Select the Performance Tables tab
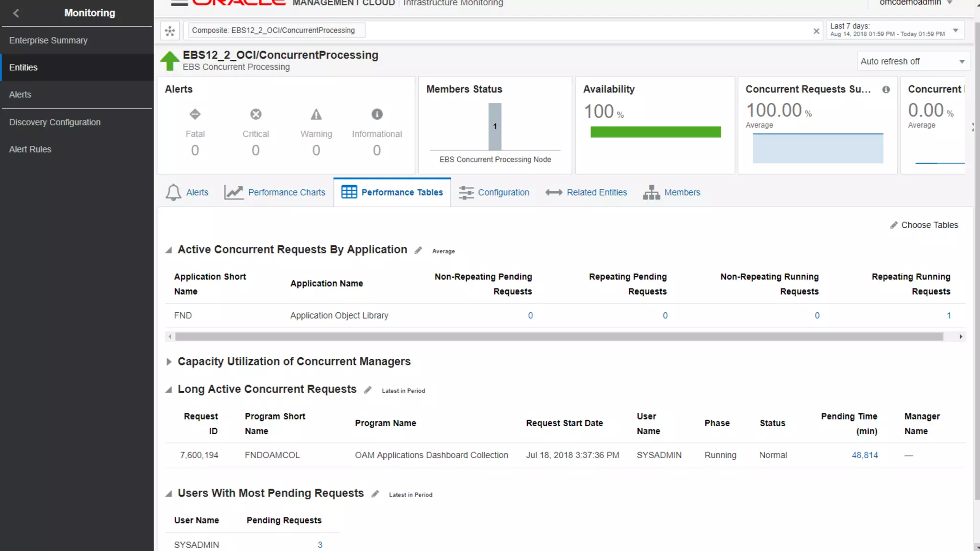Image resolution: width=980 pixels, height=551 pixels. [x=392, y=192]
